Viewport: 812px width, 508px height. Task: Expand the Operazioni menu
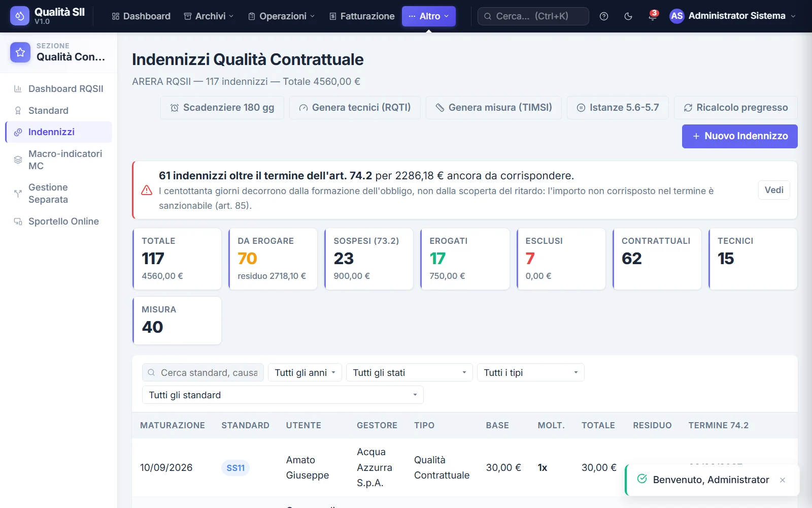pyautogui.click(x=282, y=16)
